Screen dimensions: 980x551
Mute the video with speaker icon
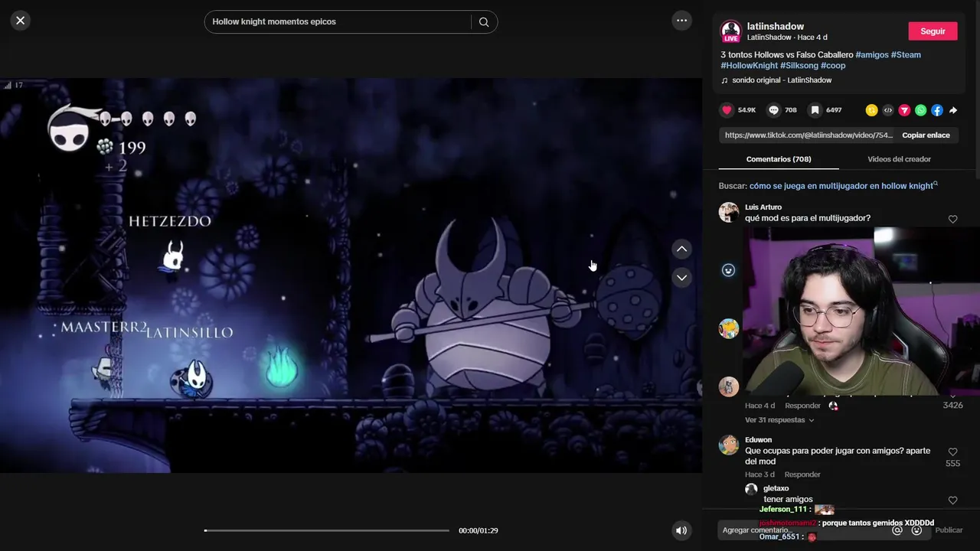pyautogui.click(x=681, y=530)
